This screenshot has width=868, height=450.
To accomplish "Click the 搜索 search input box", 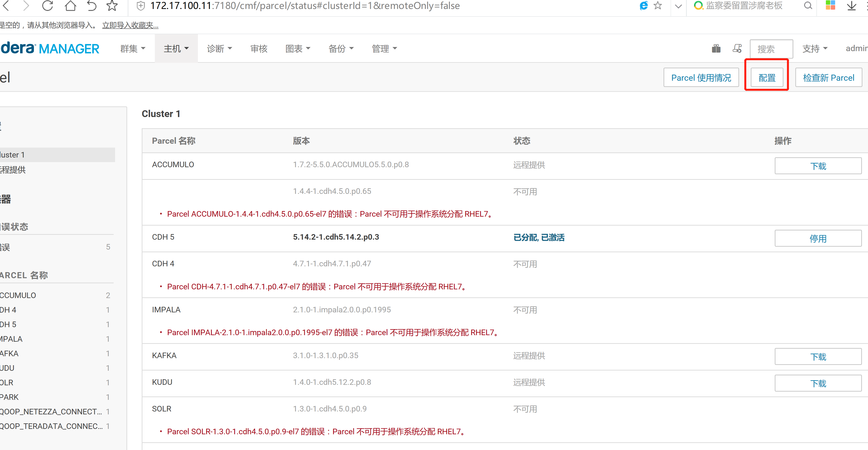I will (771, 49).
